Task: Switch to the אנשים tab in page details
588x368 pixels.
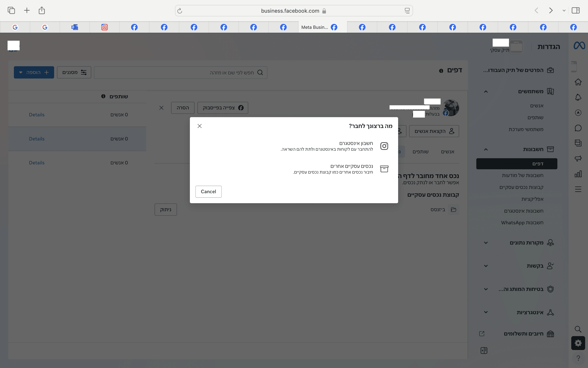Action: pyautogui.click(x=448, y=152)
